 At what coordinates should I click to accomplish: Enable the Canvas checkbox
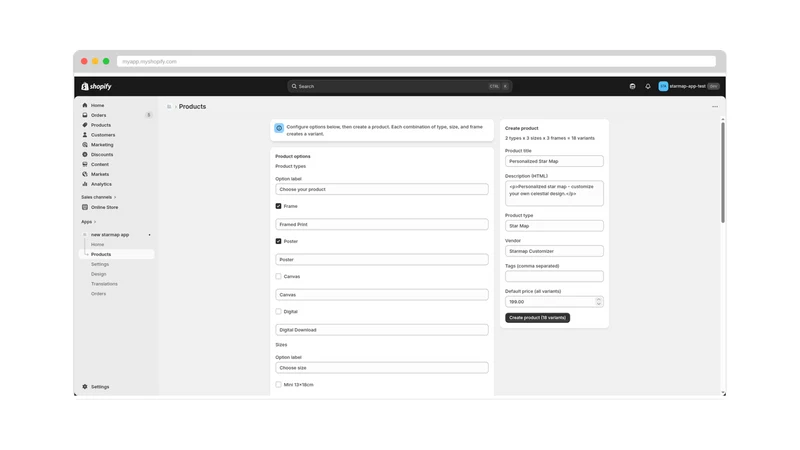click(279, 277)
